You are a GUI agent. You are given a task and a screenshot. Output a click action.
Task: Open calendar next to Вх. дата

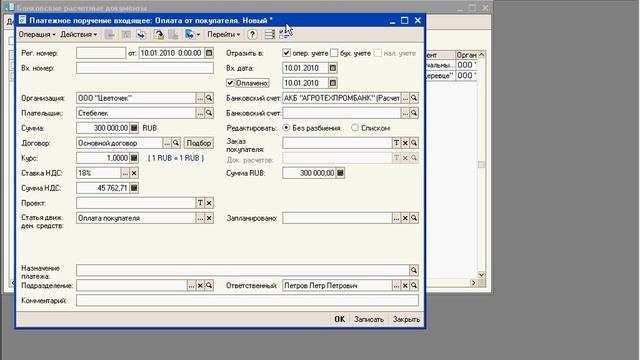click(x=333, y=68)
